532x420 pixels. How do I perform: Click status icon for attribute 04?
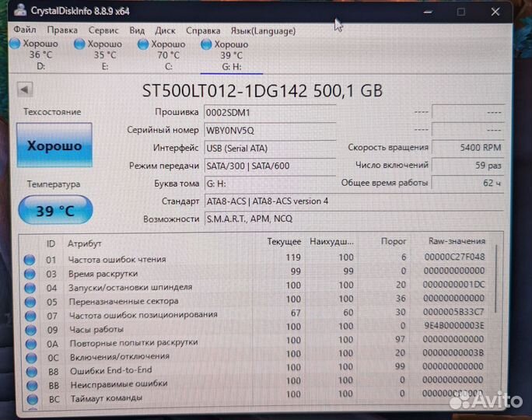(30, 288)
